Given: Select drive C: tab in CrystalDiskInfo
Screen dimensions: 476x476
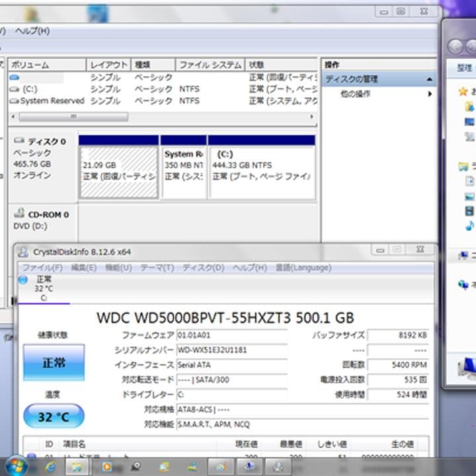Looking at the screenshot, I should [44, 288].
